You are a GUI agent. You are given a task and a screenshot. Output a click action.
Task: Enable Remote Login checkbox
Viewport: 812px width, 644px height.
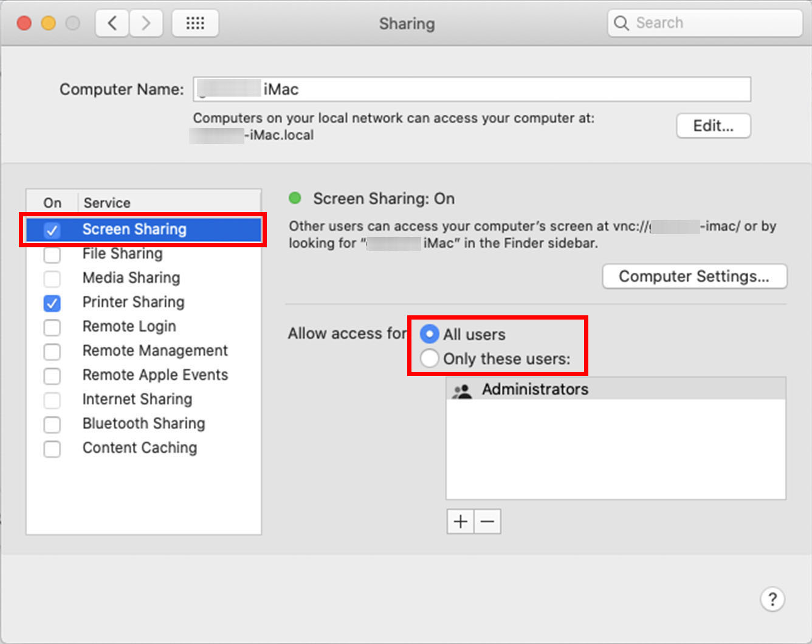tap(52, 327)
